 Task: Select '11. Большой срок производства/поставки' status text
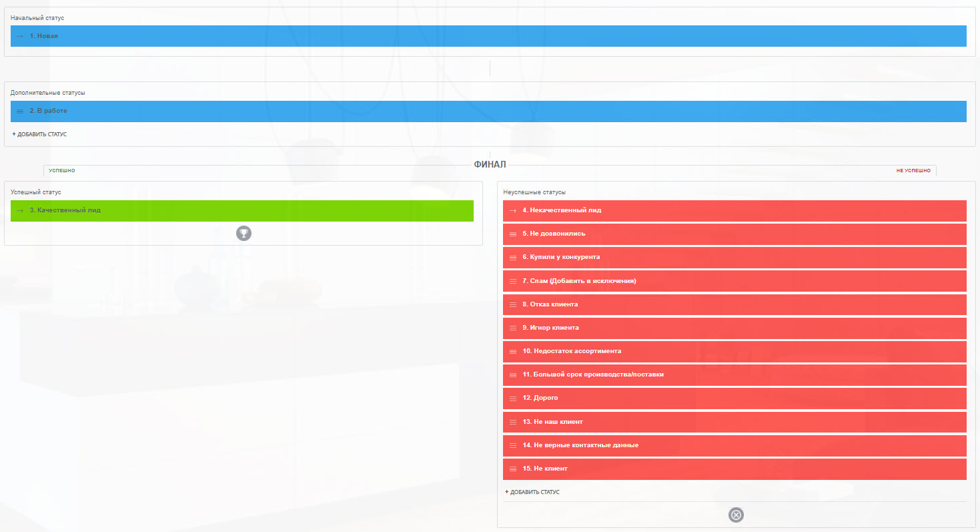[x=593, y=374]
